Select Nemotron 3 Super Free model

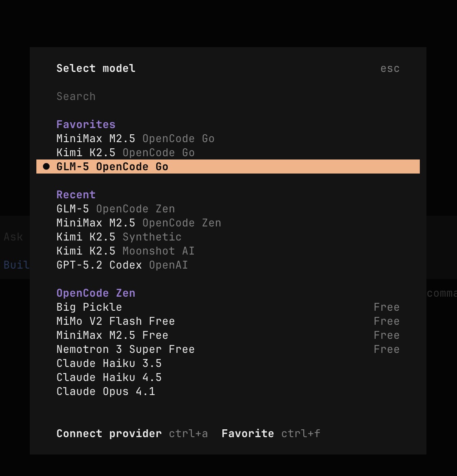[x=125, y=349]
